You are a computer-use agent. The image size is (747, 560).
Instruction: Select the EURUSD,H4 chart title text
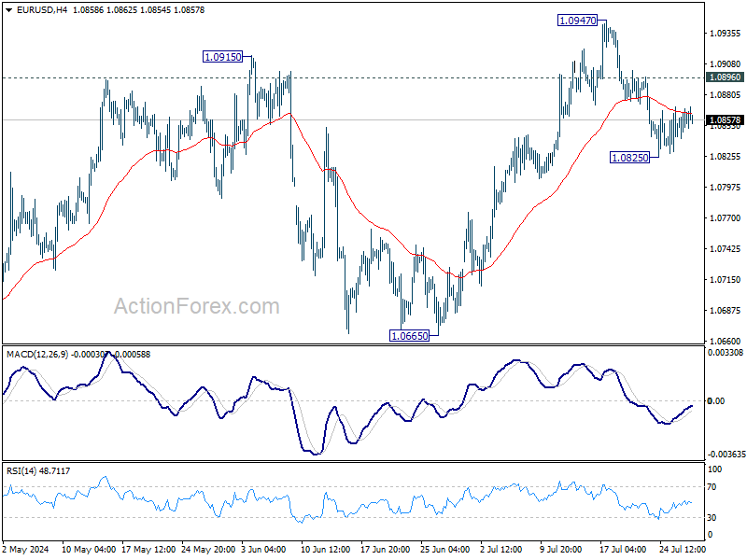42,10
